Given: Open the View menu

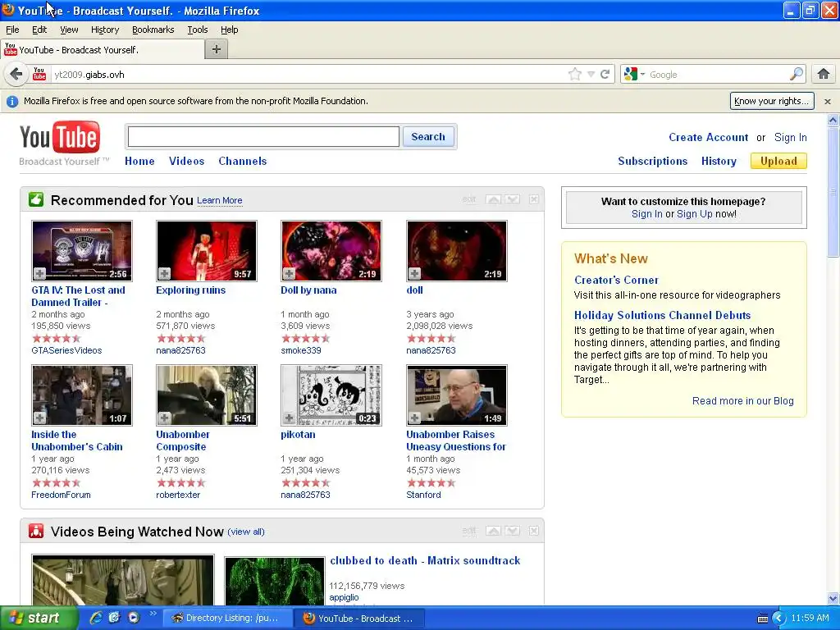Looking at the screenshot, I should point(69,30).
